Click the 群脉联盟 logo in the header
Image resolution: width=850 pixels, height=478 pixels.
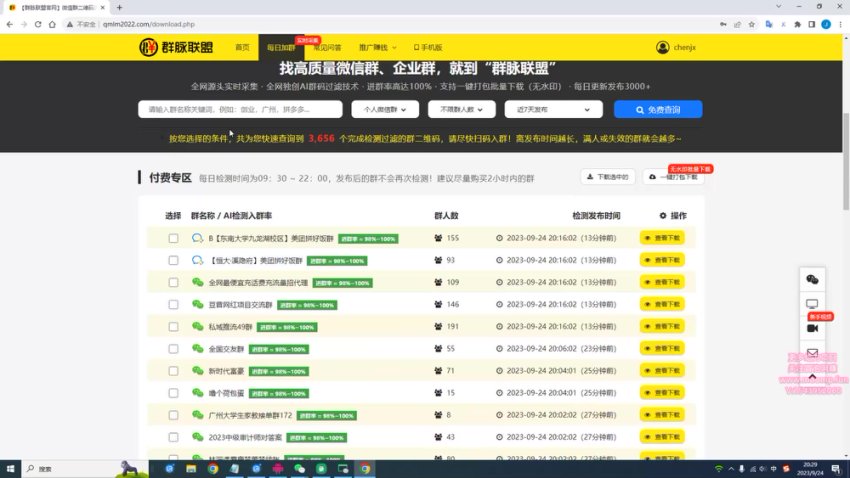[x=176, y=47]
